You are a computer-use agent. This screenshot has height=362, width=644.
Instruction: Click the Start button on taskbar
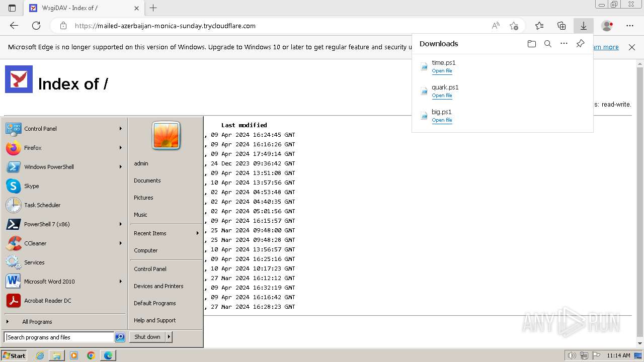coord(14,355)
